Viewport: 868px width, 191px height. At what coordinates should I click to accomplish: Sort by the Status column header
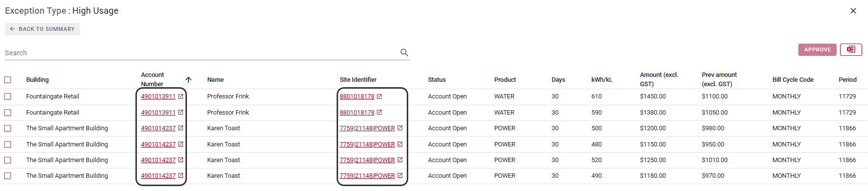pos(437,80)
